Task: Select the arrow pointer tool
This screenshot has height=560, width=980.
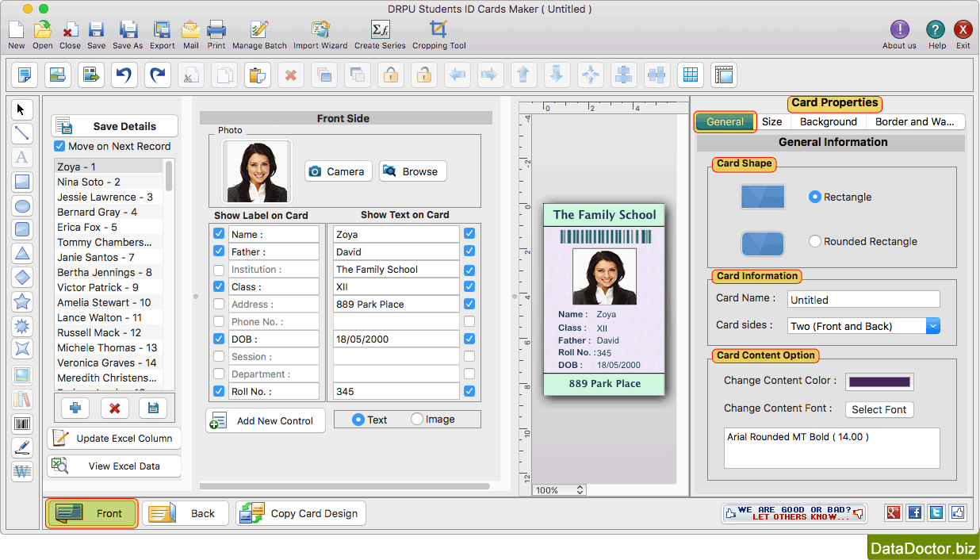Action: click(22, 109)
